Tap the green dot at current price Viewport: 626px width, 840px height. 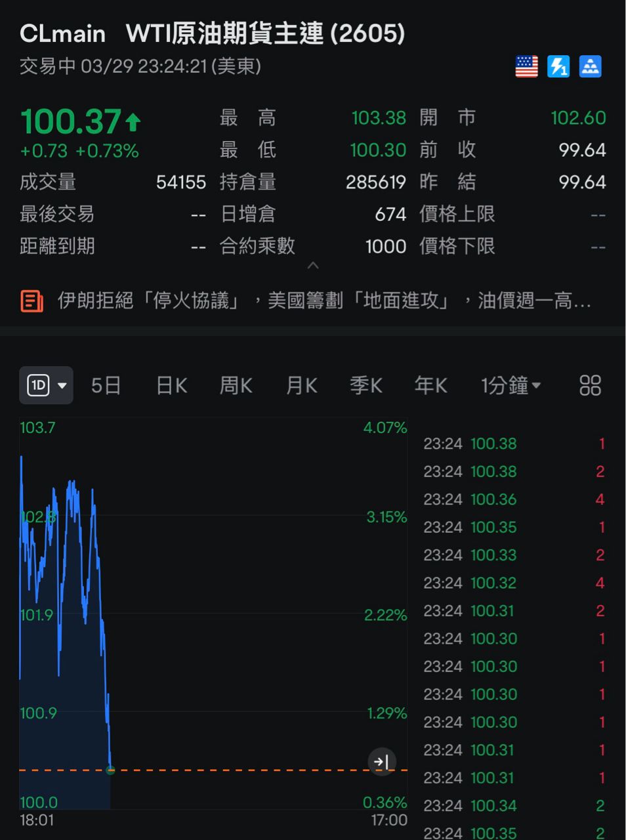[110, 770]
